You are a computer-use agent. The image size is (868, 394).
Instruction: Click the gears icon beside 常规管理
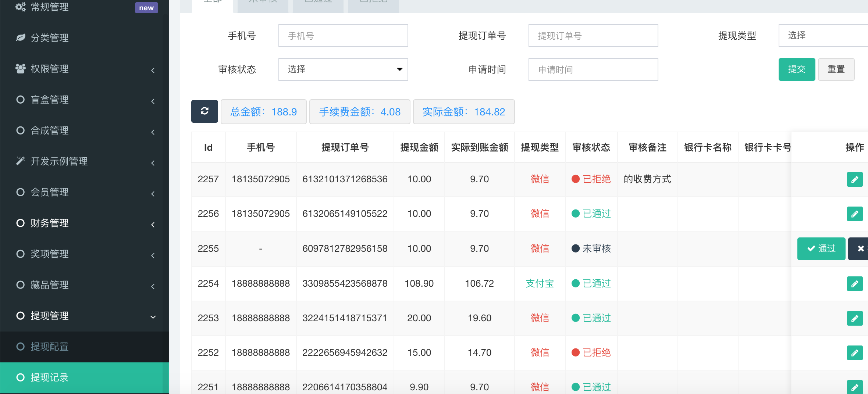(21, 7)
